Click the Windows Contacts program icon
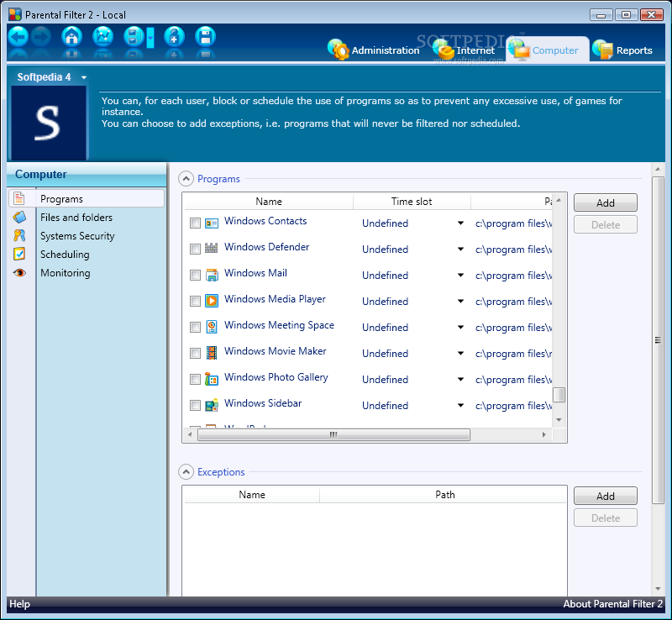Screen dimensions: 672x620 212,223
